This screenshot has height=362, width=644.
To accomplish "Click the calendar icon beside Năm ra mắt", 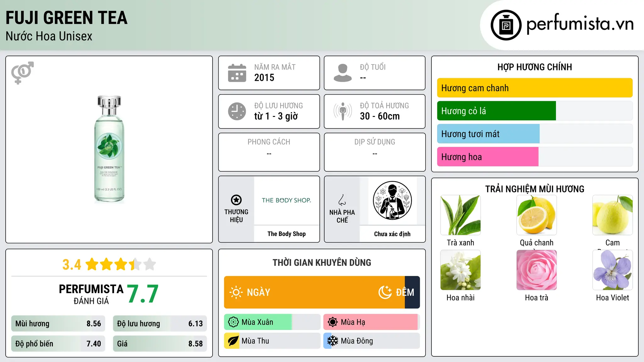I will click(237, 73).
